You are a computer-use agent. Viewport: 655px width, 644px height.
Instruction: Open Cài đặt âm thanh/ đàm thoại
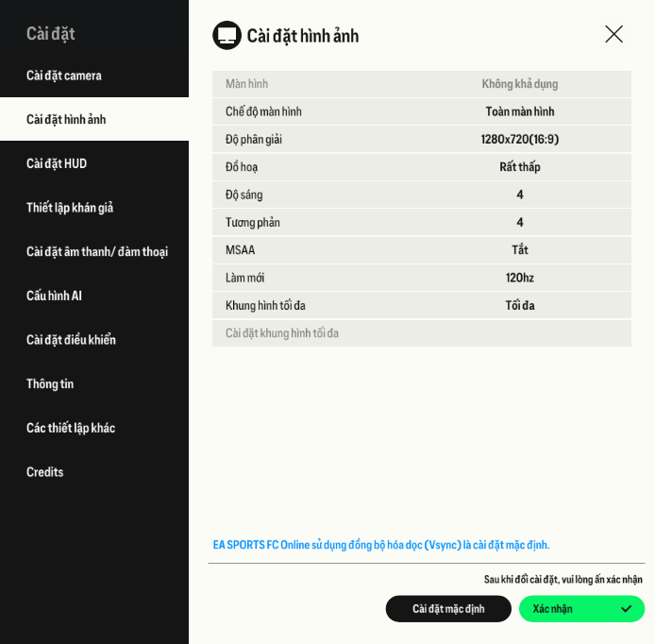(97, 252)
